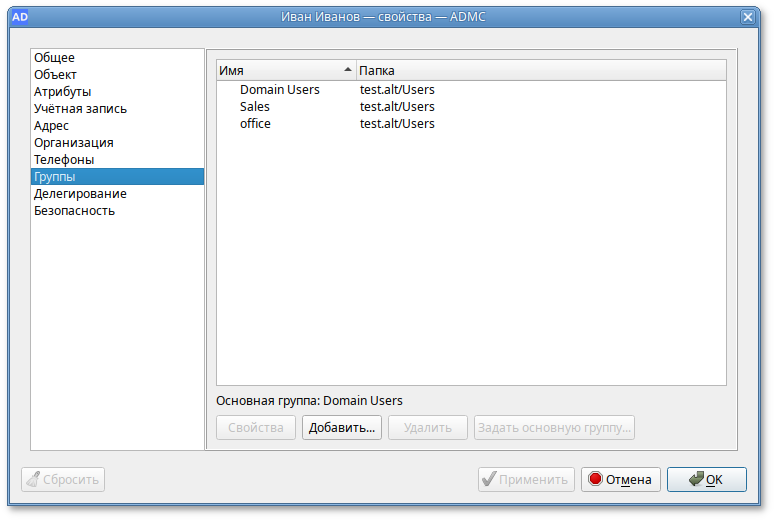
Task: Open the Делегирование section
Action: tap(80, 194)
